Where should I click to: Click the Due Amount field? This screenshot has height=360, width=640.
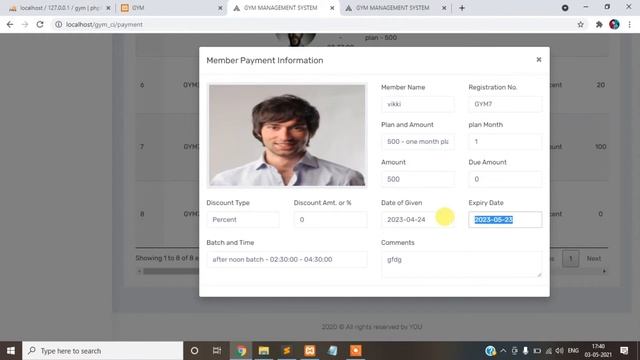[x=505, y=179]
